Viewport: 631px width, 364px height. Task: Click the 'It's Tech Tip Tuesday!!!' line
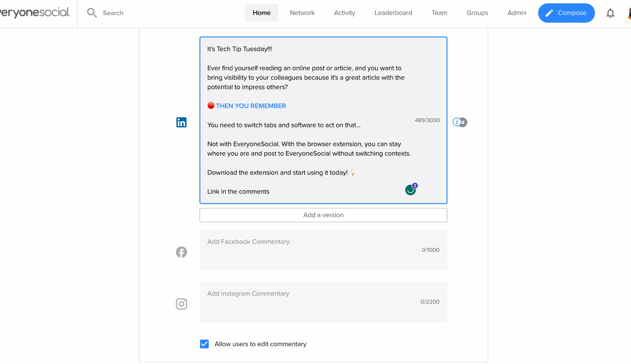tap(240, 49)
